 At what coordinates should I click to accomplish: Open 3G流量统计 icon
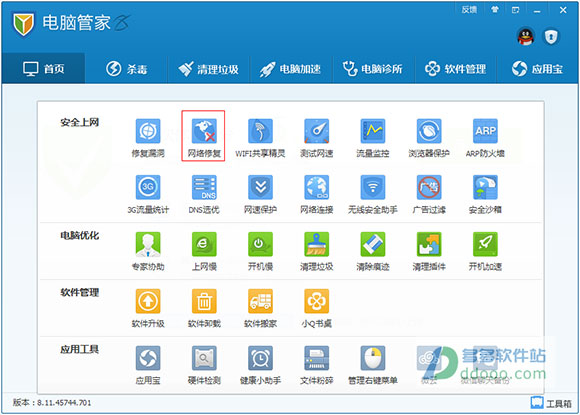(148, 187)
